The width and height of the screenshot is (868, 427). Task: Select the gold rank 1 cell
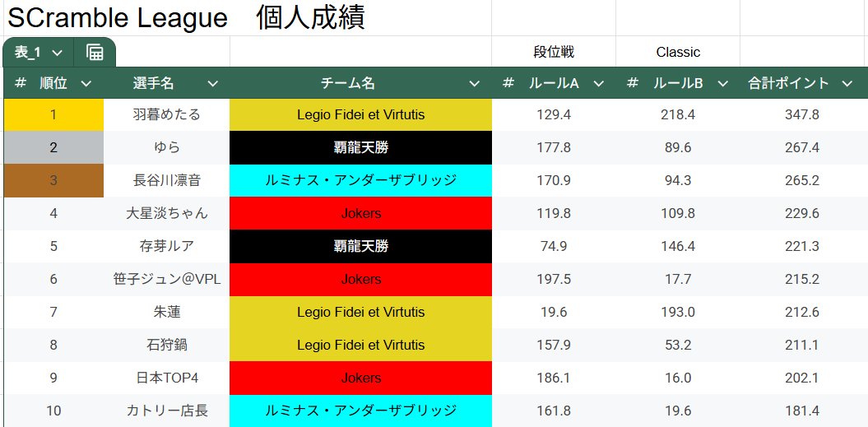53,114
